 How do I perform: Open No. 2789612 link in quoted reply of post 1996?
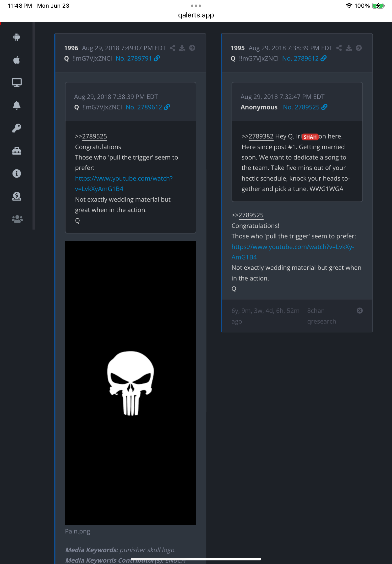[148, 107]
